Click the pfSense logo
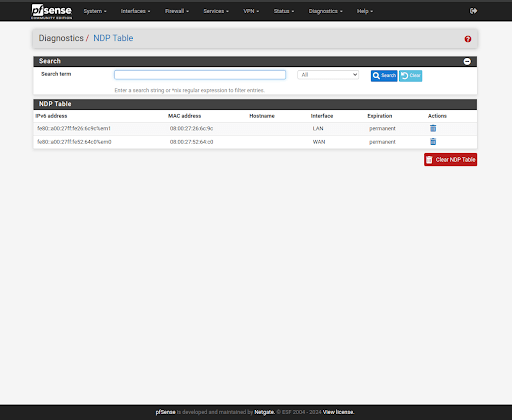512x420 pixels. 51,11
